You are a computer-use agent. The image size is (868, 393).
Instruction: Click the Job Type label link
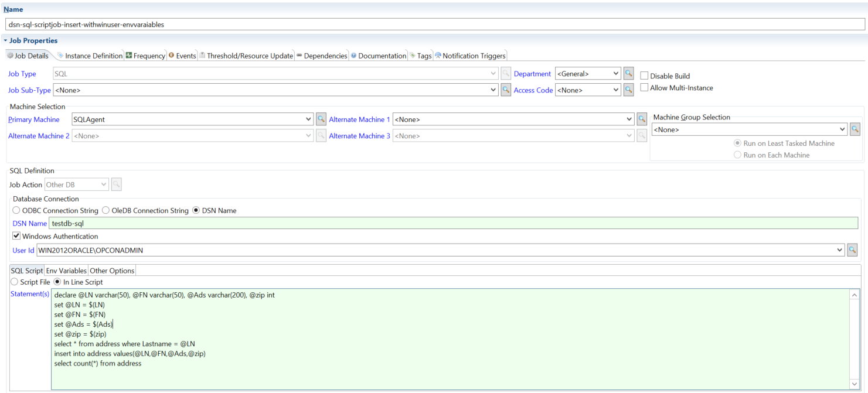tap(22, 74)
